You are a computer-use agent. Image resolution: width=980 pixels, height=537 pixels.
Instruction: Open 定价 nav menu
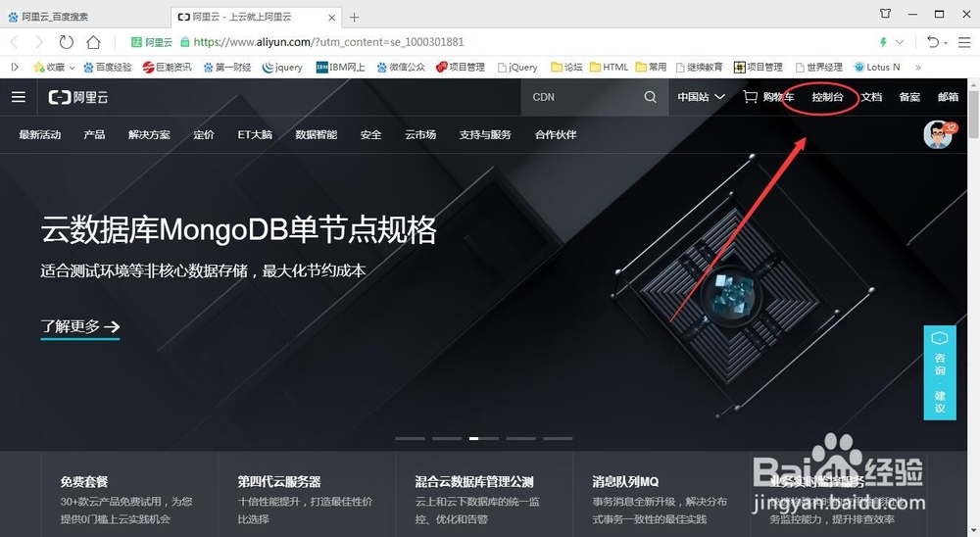coord(204,134)
